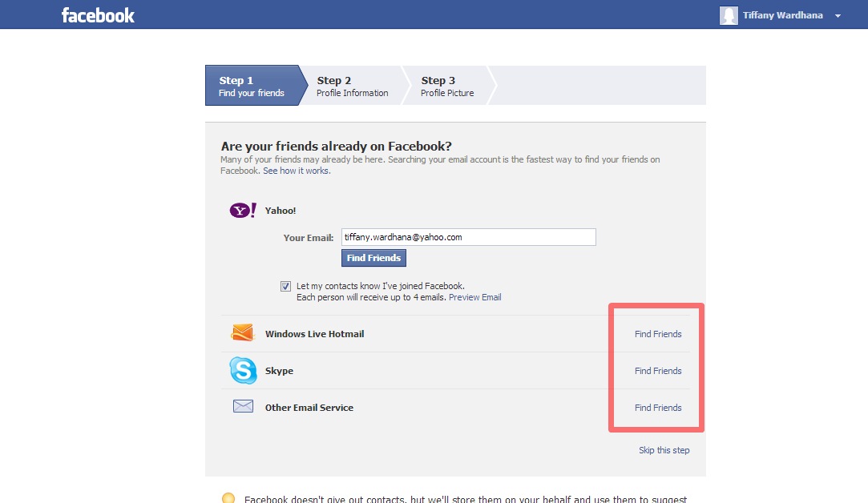868x503 pixels.
Task: Click into the Your Email input field
Action: click(469, 237)
